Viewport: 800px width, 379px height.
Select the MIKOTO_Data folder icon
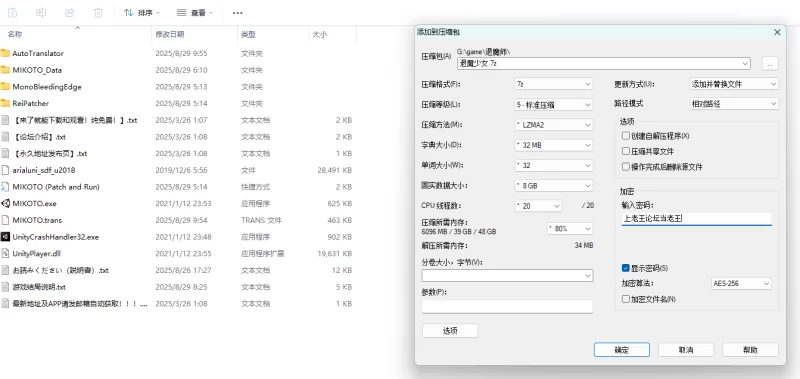pyautogui.click(x=6, y=70)
